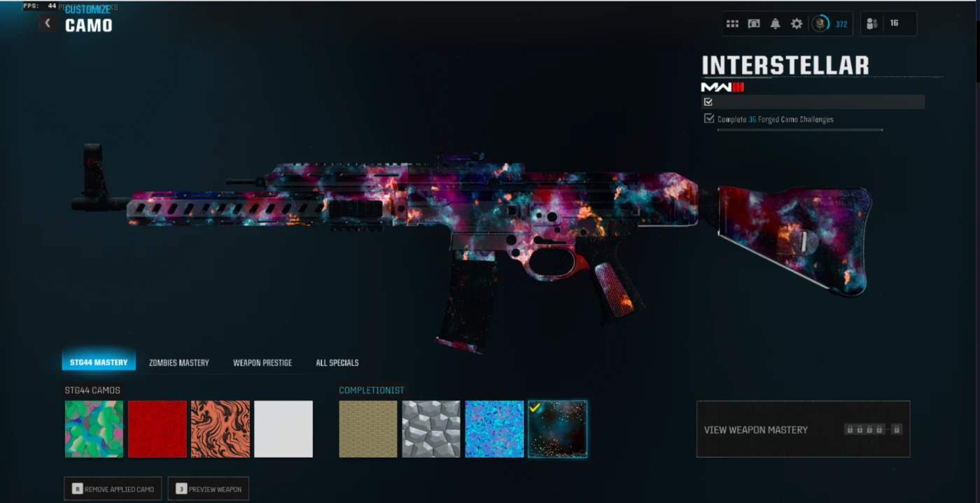Go back using the arrow beside CAMO
This screenshot has width=980, height=503.
[x=48, y=23]
